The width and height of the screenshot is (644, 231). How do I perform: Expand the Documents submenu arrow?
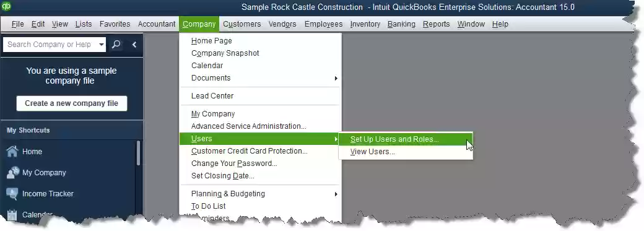click(x=336, y=78)
